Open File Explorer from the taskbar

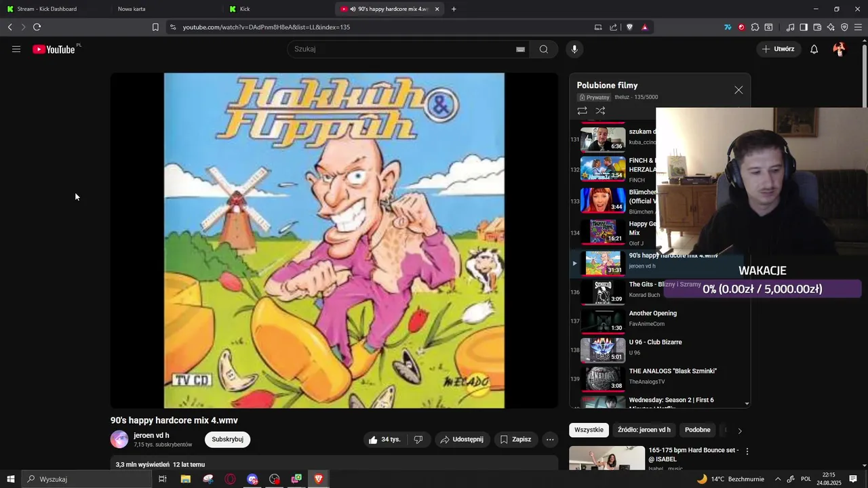185,479
